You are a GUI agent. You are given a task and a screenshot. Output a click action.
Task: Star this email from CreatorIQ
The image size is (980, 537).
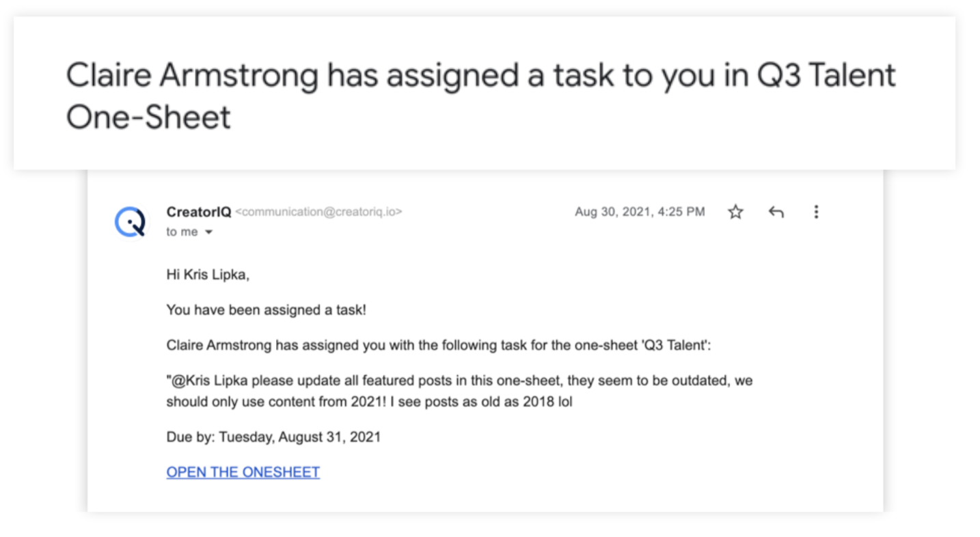coord(735,212)
